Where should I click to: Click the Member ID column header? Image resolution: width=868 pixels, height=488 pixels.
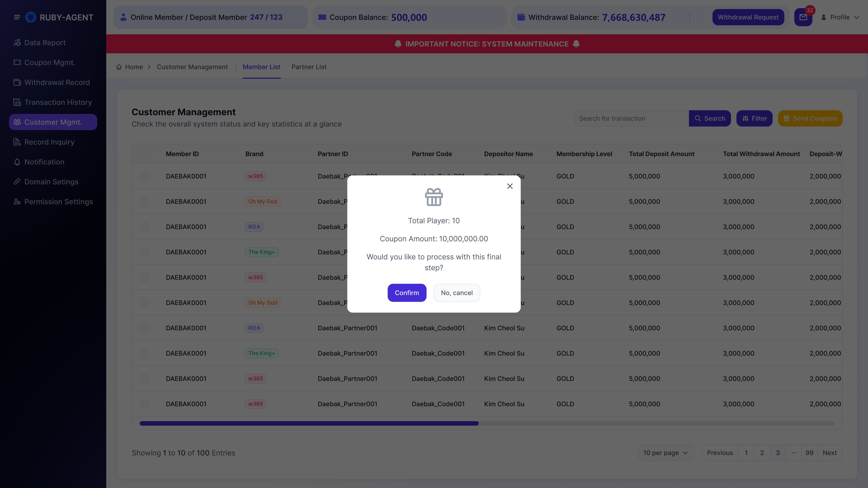point(182,154)
